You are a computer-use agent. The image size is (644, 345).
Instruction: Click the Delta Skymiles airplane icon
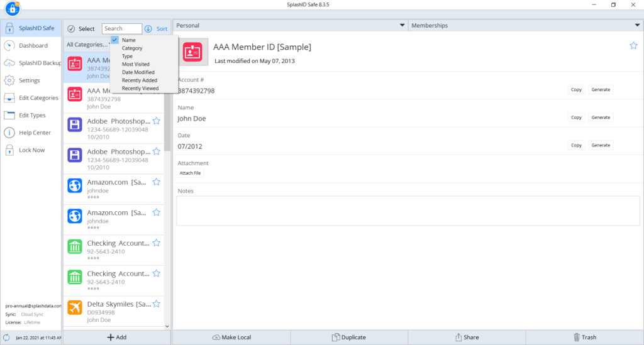tap(75, 307)
